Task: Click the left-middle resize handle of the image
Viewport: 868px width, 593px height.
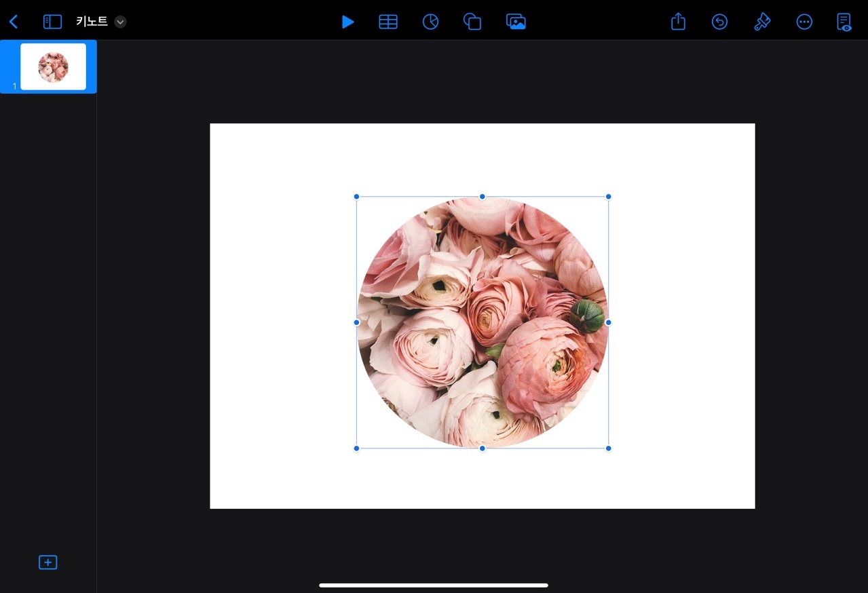Action: [x=356, y=322]
